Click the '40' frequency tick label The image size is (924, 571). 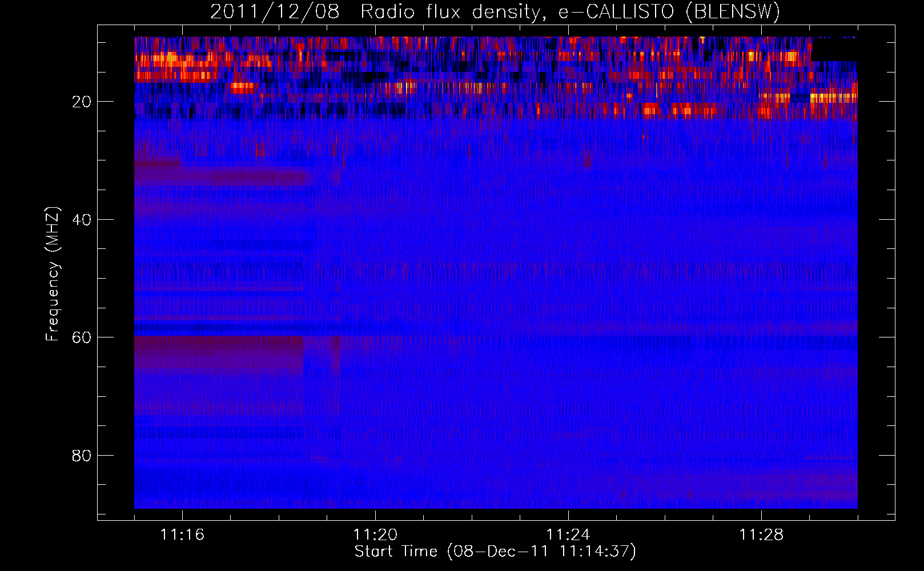point(82,220)
